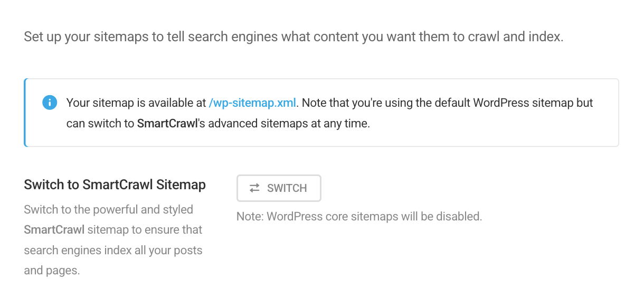Click the Switch to SmartCrawl Sitemap heading

[115, 184]
